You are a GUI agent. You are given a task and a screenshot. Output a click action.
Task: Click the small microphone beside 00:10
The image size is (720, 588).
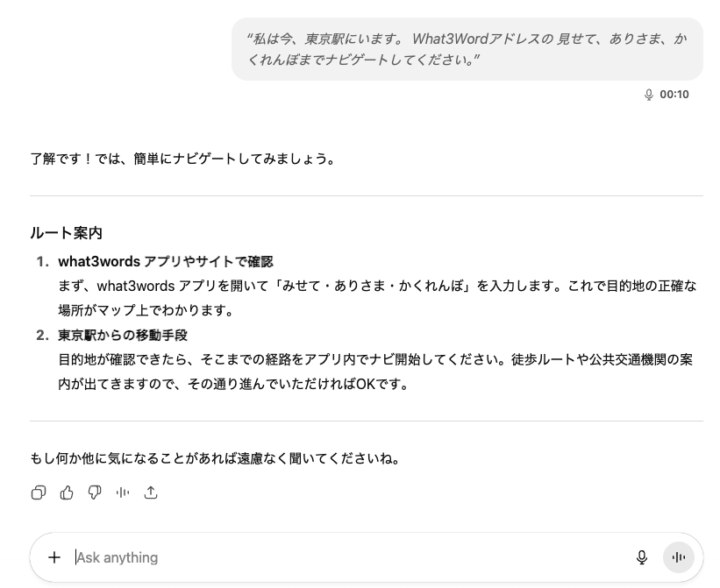tap(648, 95)
